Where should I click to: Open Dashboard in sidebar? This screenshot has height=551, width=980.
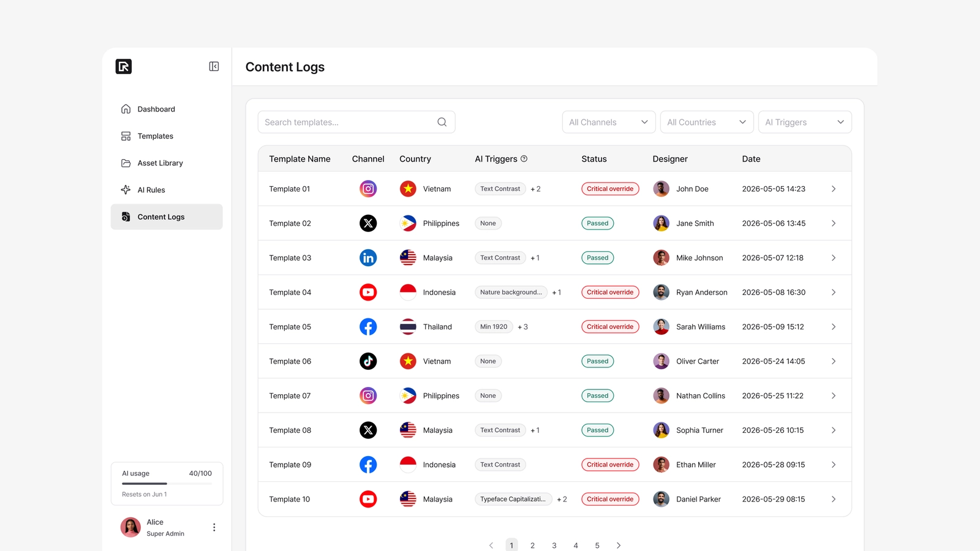[x=167, y=109]
